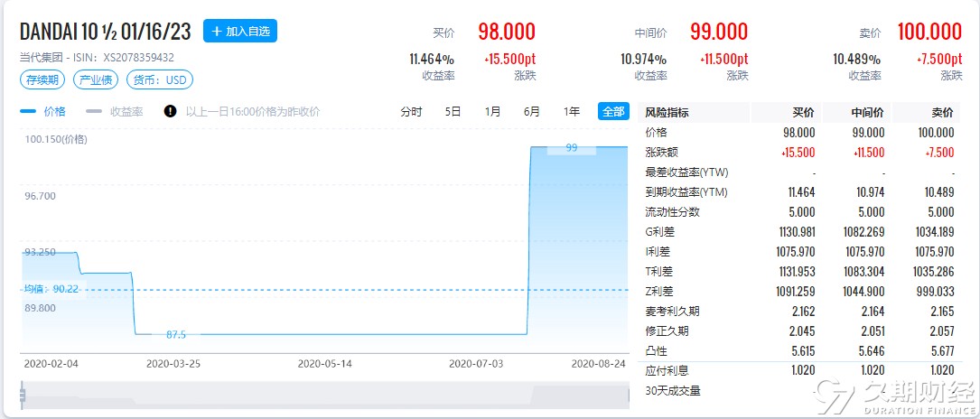Click the T利差 中间价 value 1083.304

coord(863,272)
